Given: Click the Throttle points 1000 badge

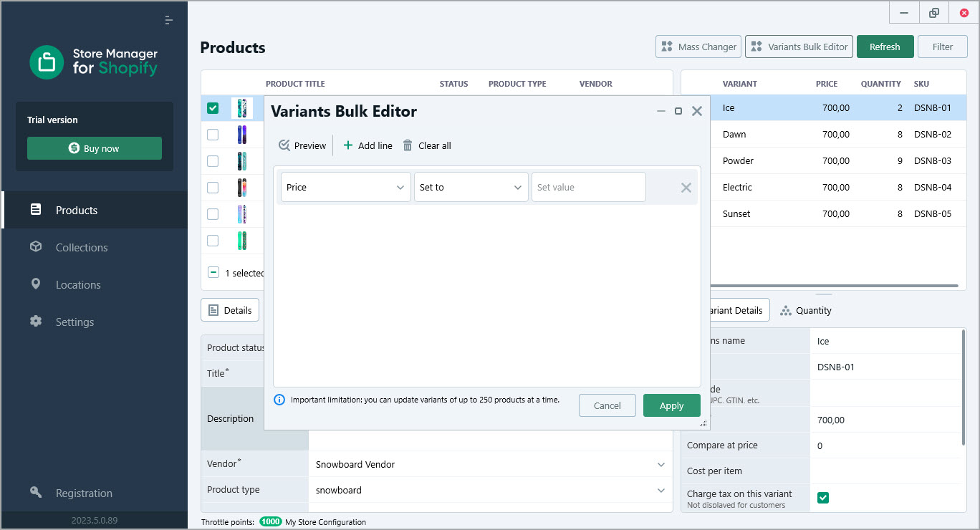Looking at the screenshot, I should pos(271,522).
